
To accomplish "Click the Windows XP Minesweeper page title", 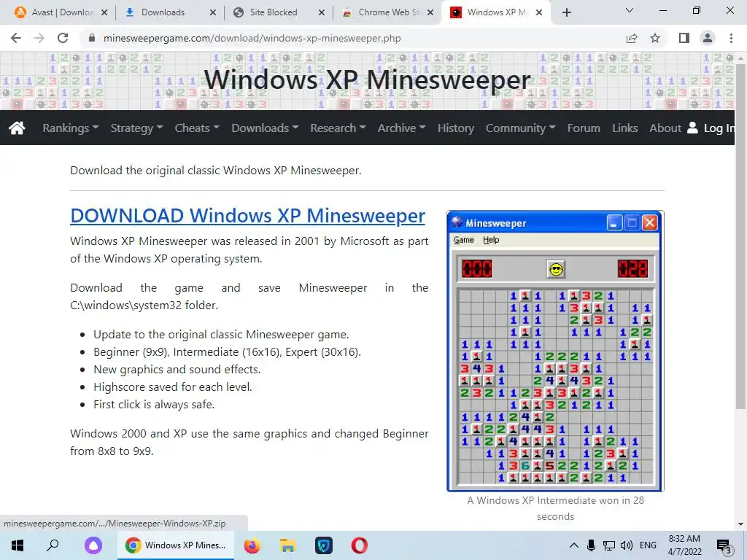I will click(367, 79).
